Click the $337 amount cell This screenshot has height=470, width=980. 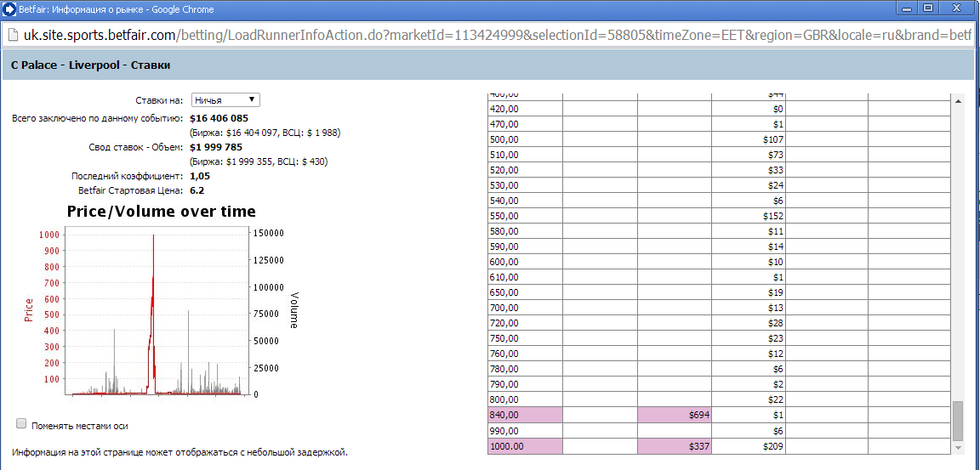(x=675, y=445)
